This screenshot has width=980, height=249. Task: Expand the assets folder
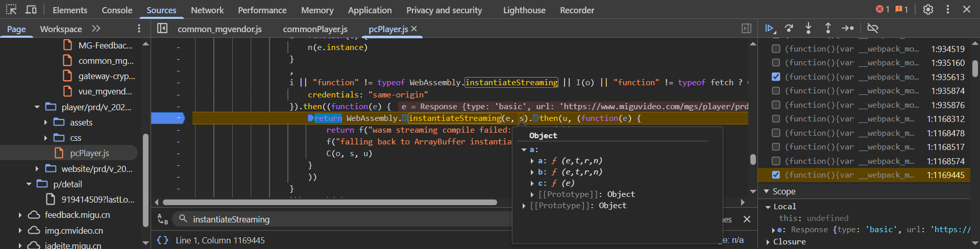coord(46,122)
